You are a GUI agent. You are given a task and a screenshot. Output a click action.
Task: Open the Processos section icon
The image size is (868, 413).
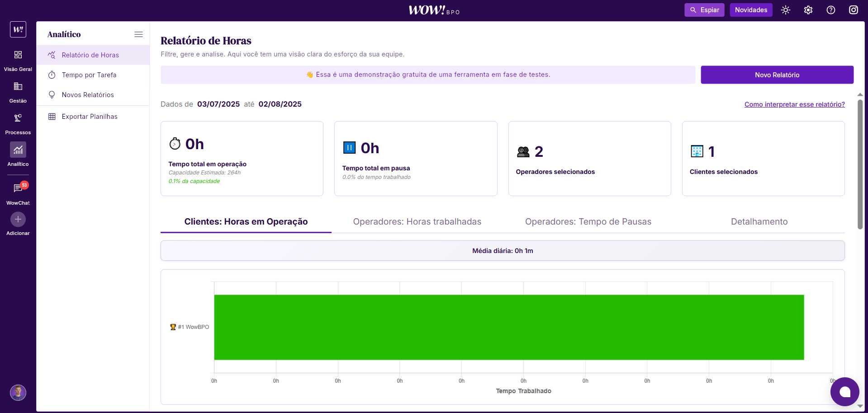click(18, 118)
